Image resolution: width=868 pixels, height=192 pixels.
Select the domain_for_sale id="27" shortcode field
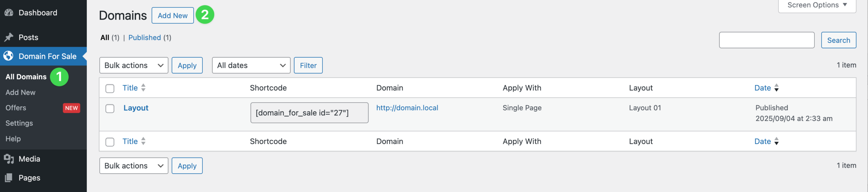309,113
